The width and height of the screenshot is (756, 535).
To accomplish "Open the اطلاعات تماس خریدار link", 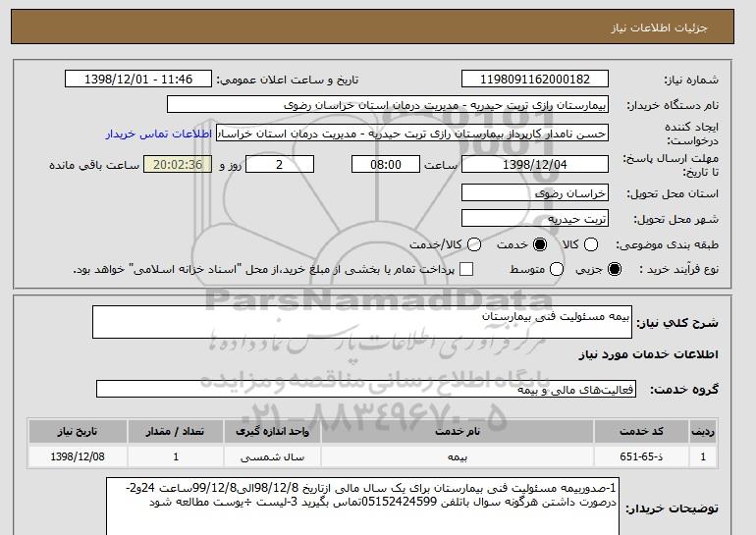I will click(159, 134).
